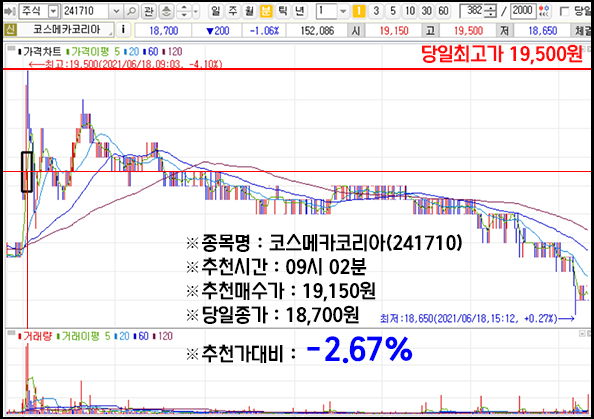Click the 저 low label
This screenshot has width=594, height=419.
pos(505,30)
